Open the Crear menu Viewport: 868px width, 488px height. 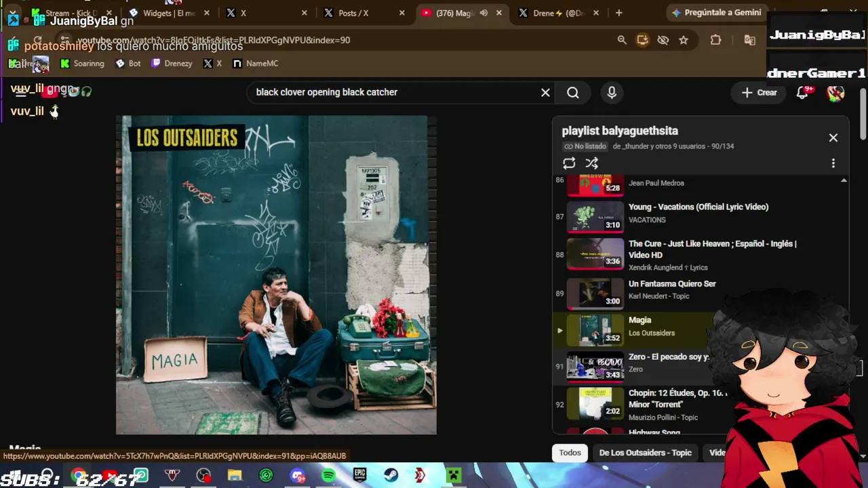coord(759,92)
